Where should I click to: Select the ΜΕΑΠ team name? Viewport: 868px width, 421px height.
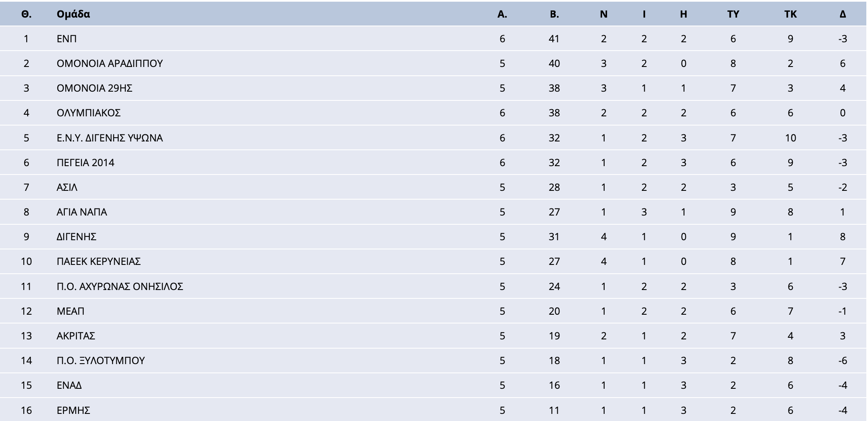click(x=70, y=311)
